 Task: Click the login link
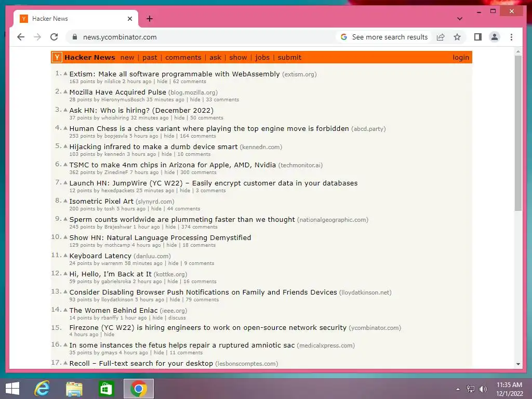click(461, 57)
